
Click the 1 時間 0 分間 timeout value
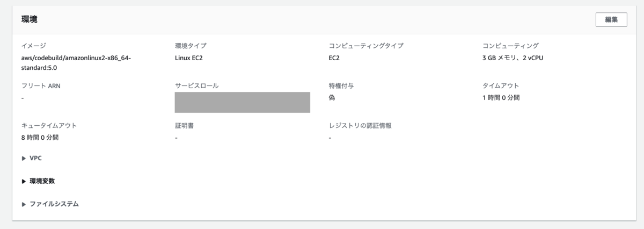tap(501, 98)
